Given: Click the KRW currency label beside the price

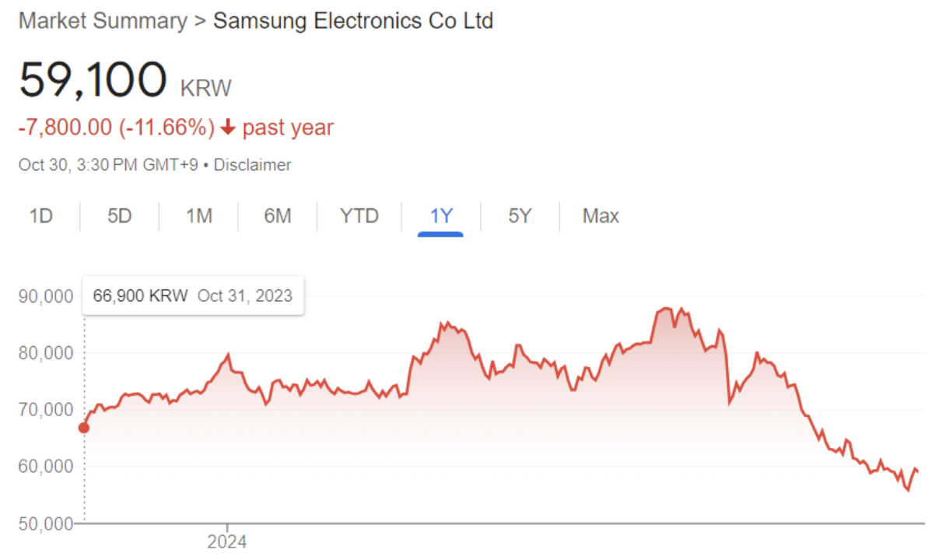Looking at the screenshot, I should click(x=206, y=88).
